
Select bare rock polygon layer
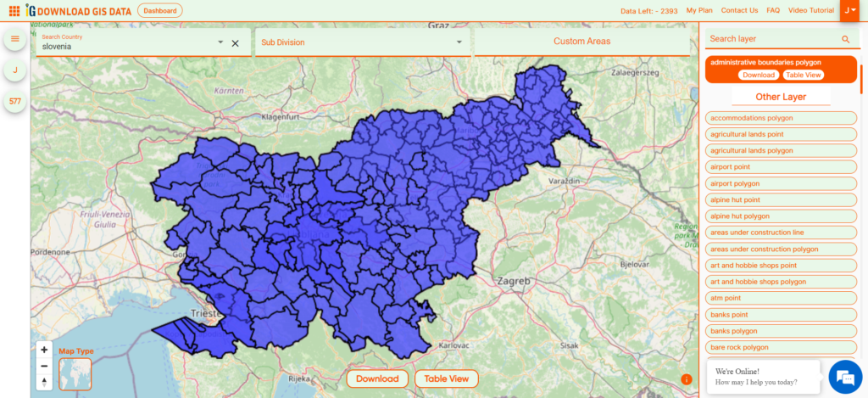pos(781,348)
